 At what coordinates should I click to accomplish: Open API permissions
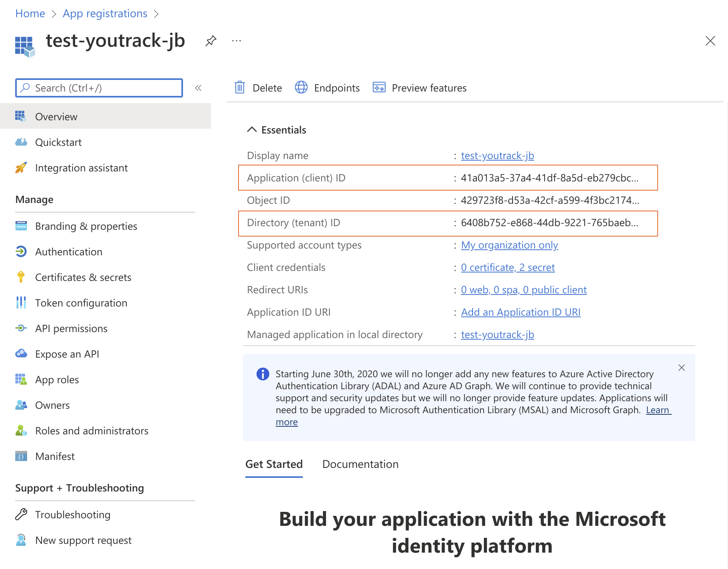[x=71, y=328]
